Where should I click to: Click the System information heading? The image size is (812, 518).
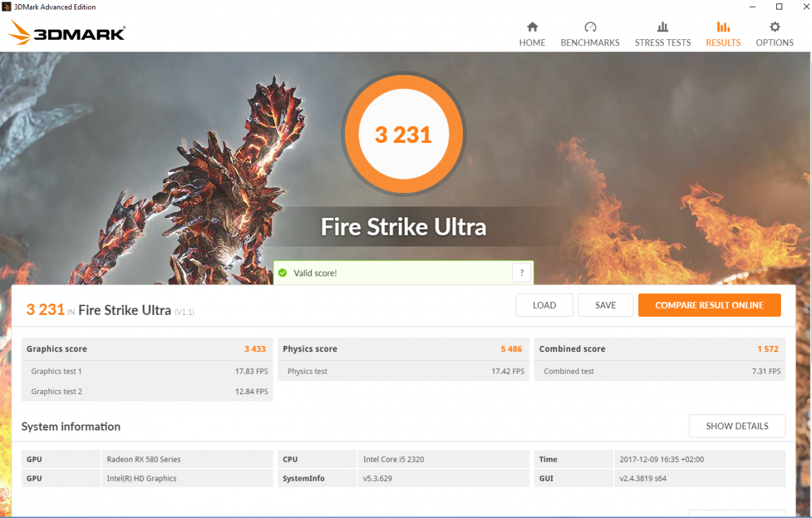71,427
